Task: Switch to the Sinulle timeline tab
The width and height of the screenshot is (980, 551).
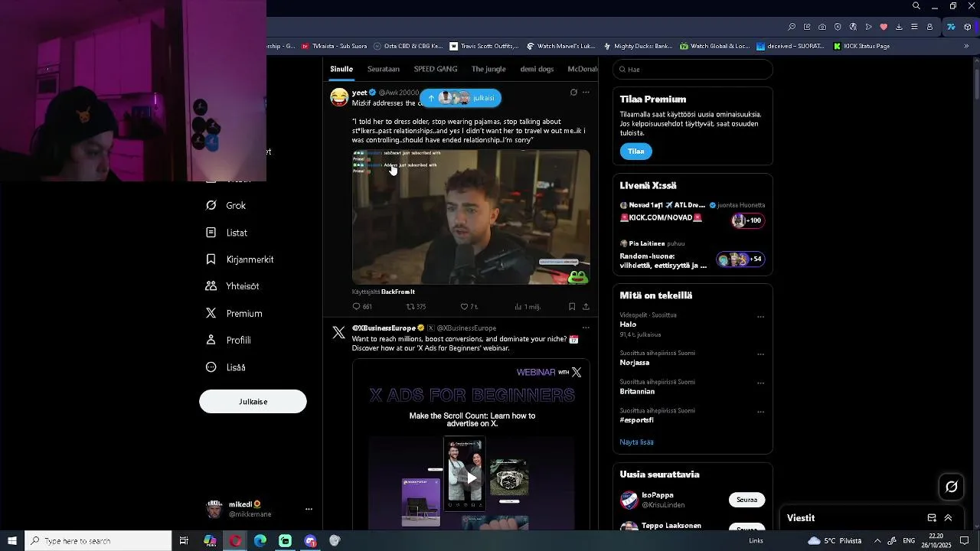Action: pos(341,69)
